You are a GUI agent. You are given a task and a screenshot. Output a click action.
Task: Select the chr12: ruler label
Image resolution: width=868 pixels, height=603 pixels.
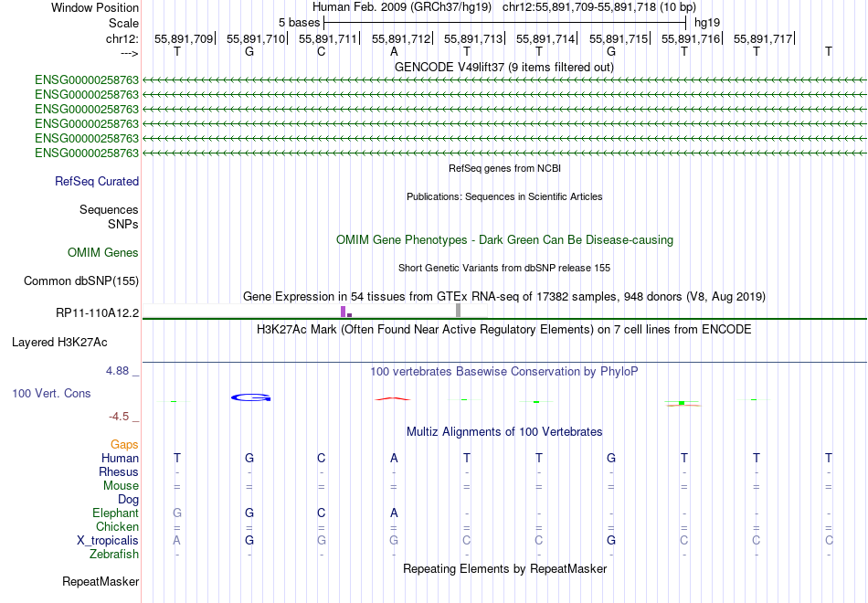click(x=122, y=38)
